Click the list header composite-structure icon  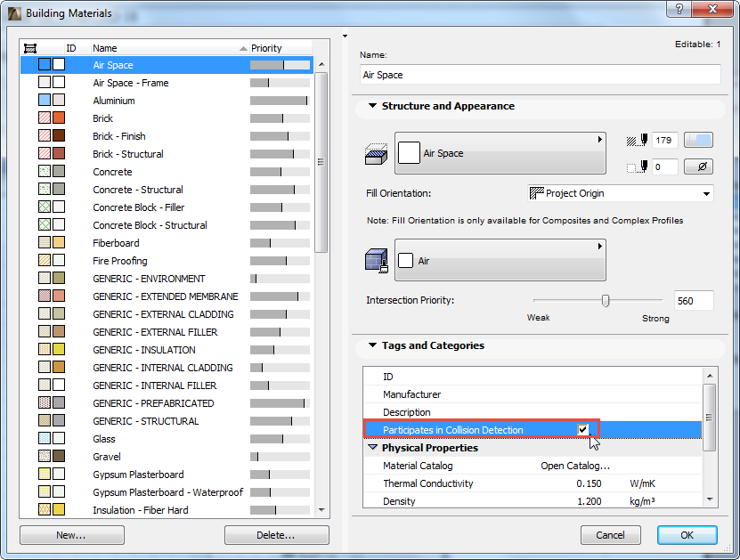click(30, 48)
